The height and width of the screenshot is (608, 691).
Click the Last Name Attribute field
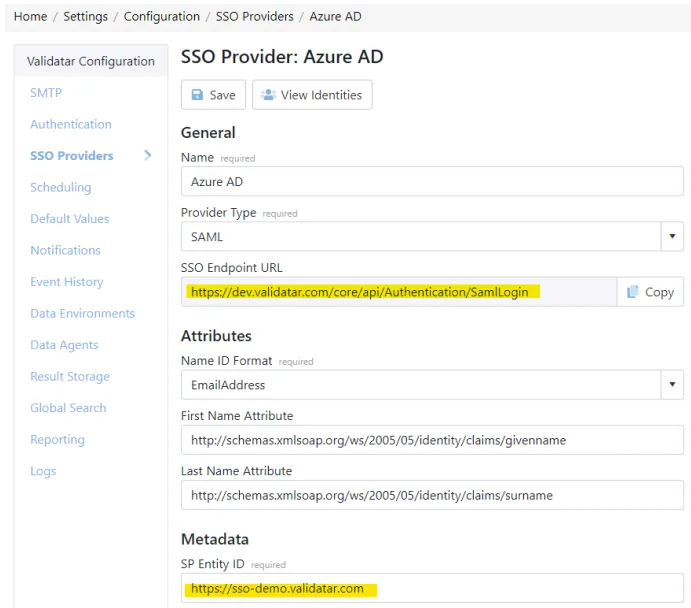(x=432, y=495)
